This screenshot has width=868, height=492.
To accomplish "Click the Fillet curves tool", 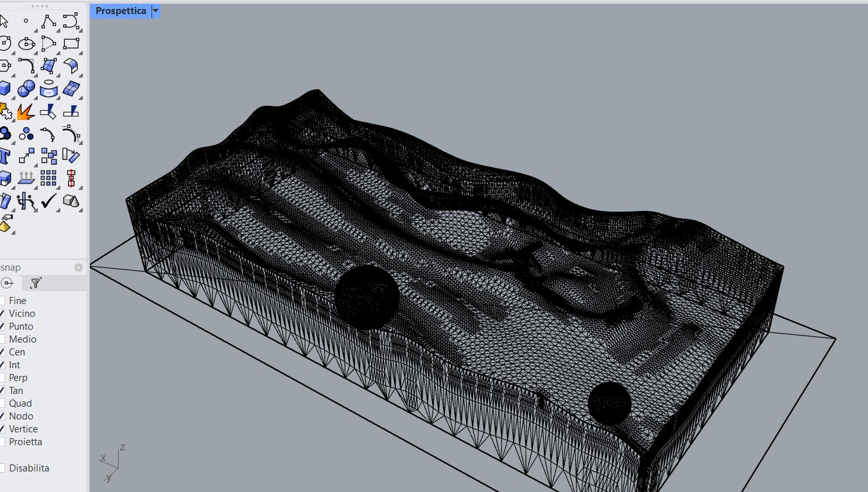I will (26, 65).
